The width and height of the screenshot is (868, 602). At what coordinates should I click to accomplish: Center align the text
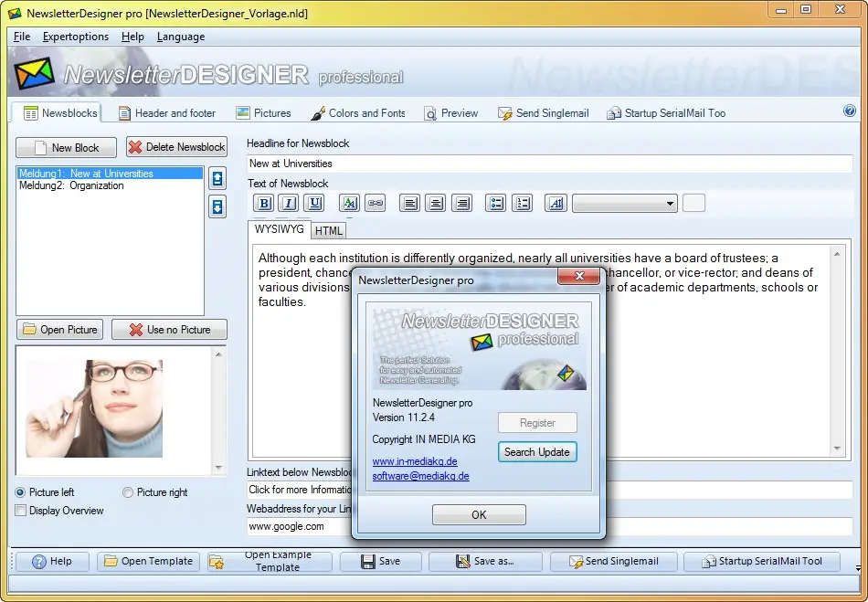tap(436, 203)
